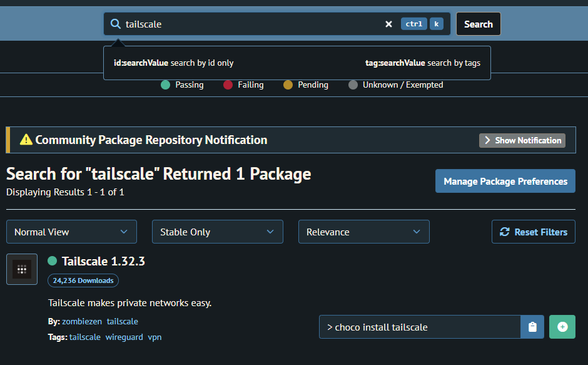
Task: Click the magnifying glass search icon
Action: [x=115, y=23]
